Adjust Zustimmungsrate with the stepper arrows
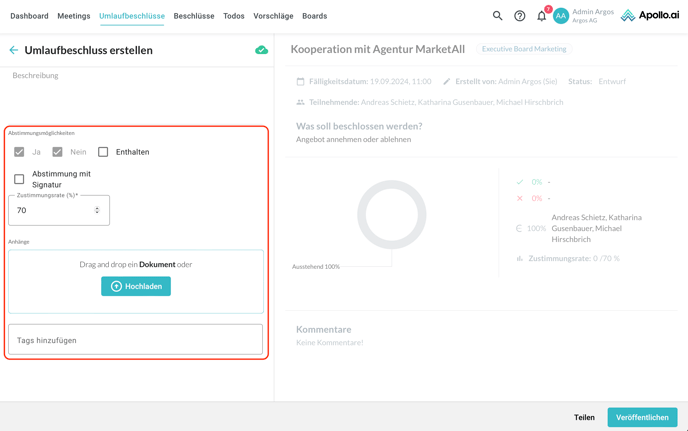This screenshot has width=688, height=431. click(97, 210)
